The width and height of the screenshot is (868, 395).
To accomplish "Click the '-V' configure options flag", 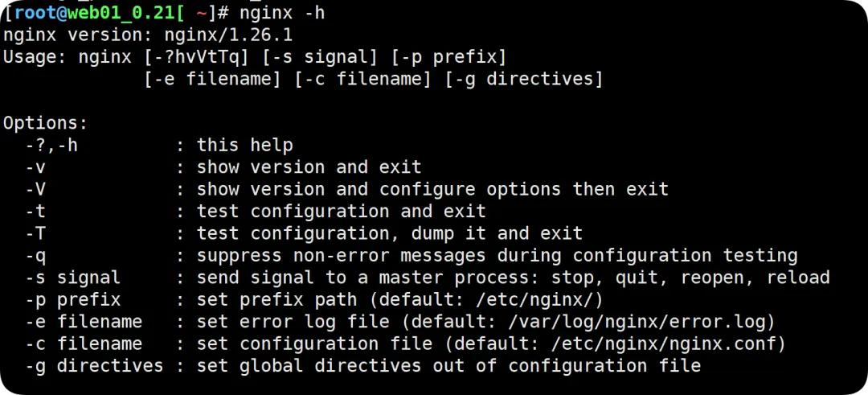I will click(35, 190).
